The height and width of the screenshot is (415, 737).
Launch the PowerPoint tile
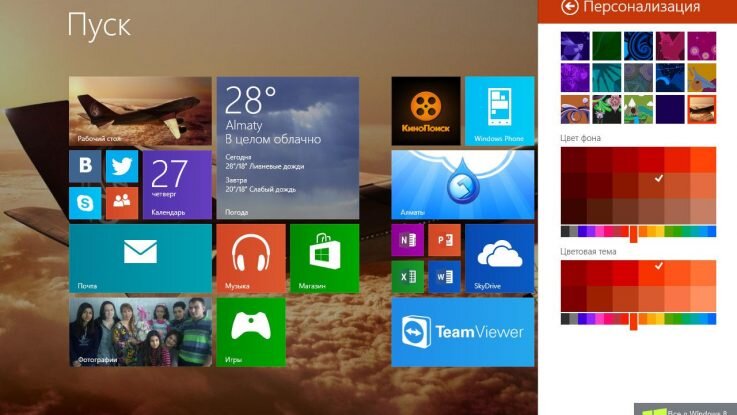click(444, 240)
